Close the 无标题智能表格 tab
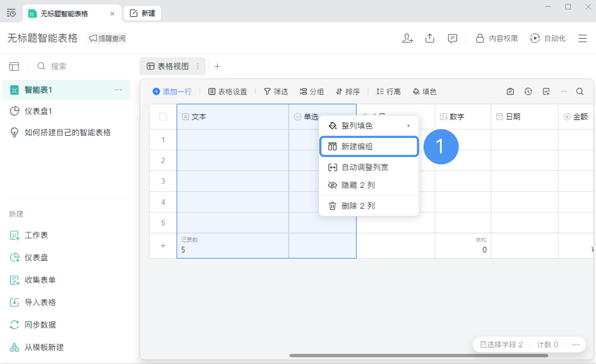The height and width of the screenshot is (364, 596). 112,14
